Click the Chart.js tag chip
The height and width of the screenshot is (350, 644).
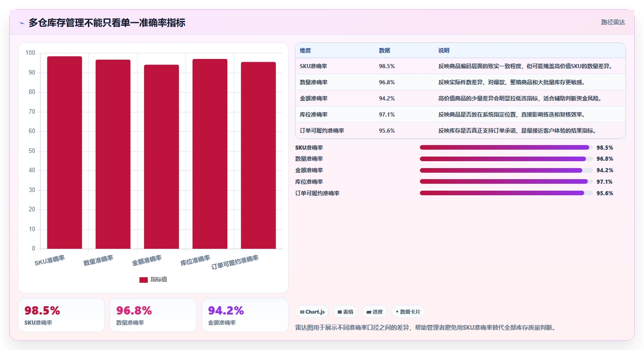tap(312, 312)
